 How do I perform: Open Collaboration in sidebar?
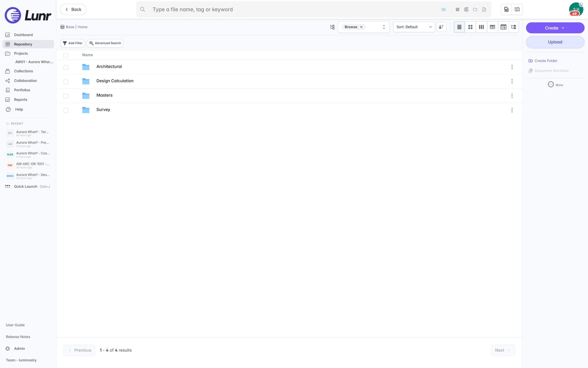tap(28, 81)
